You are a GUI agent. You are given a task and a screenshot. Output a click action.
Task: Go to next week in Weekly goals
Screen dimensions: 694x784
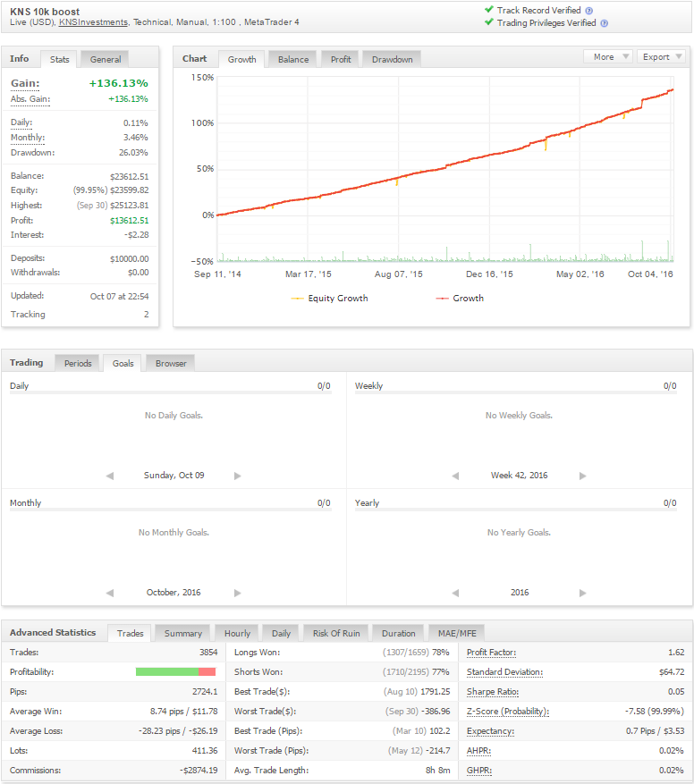tap(583, 476)
